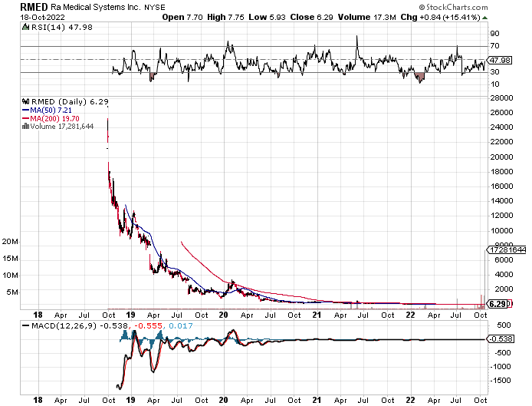
Task: Click the '18' year label on MACD axis
Action: (x=38, y=400)
